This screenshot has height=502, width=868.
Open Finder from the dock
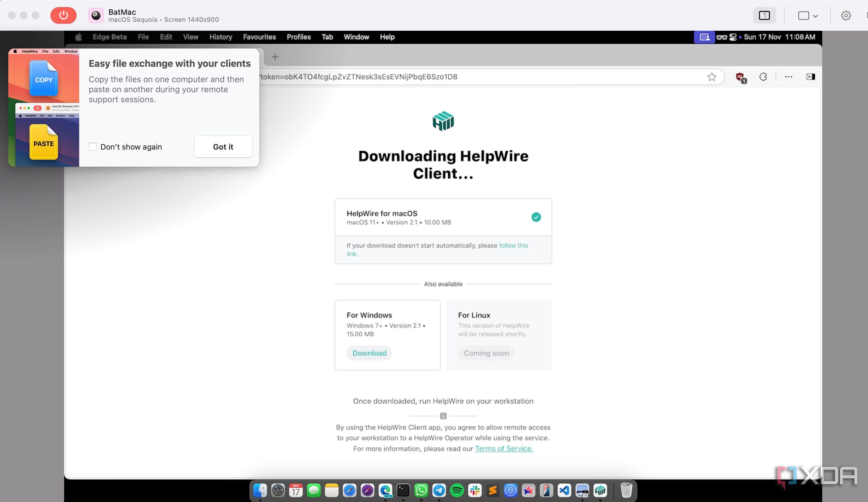[x=260, y=490]
